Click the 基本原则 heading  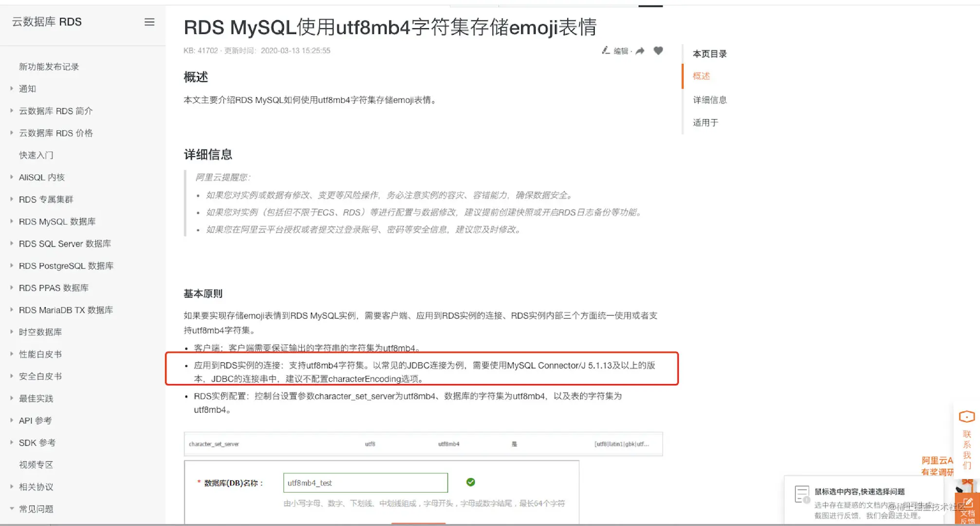(x=203, y=294)
